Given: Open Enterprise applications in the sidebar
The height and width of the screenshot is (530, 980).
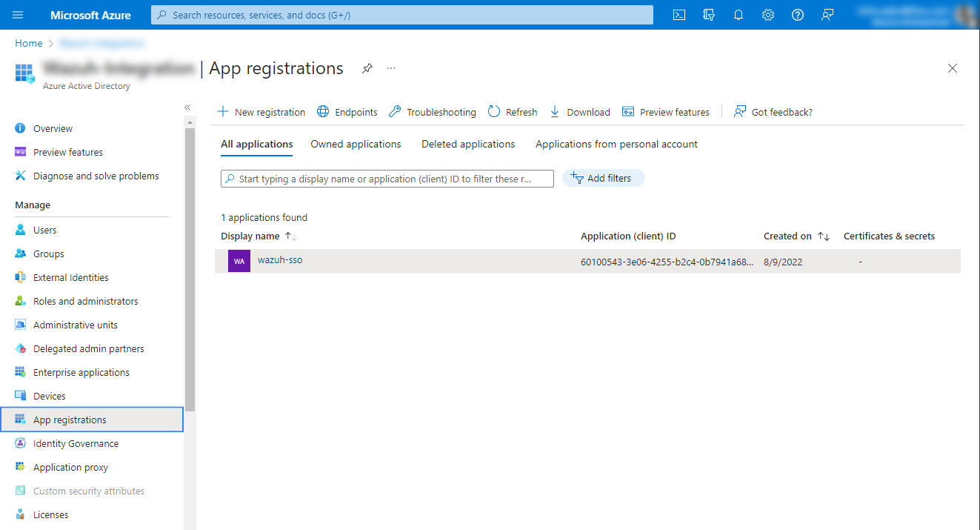Looking at the screenshot, I should (x=81, y=372).
